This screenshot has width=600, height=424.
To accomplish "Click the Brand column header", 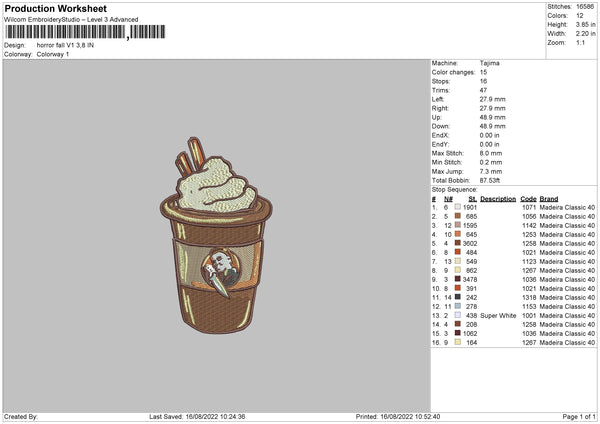I will click(549, 199).
